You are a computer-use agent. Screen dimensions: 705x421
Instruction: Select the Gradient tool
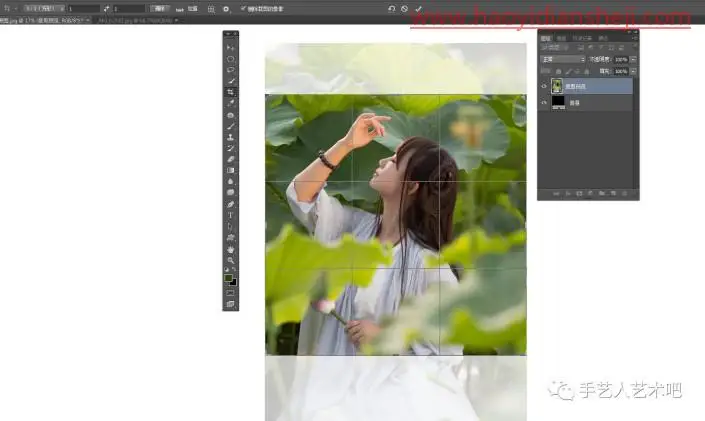(x=231, y=170)
